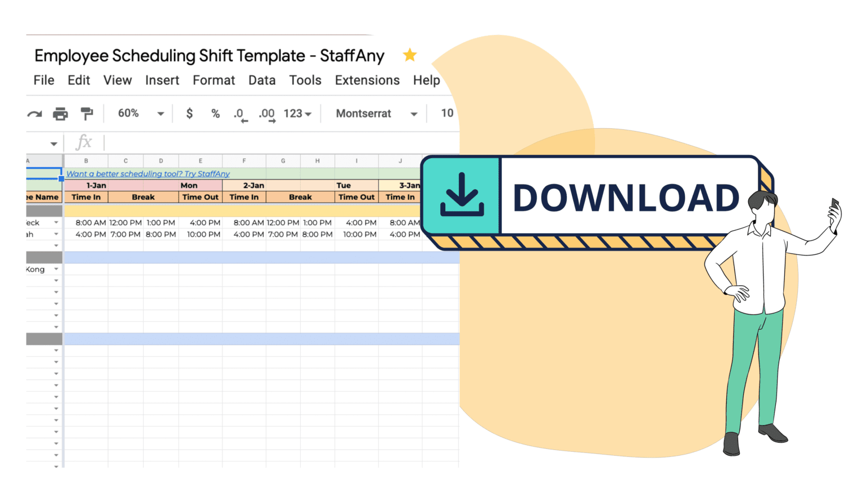Follow the Try StaffAny link in the sheet
868x502 pixels.
tap(207, 173)
